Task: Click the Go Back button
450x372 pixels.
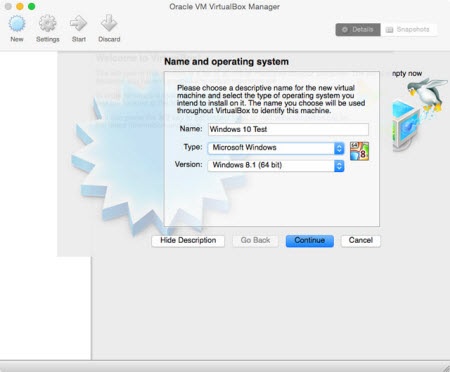Action: coord(255,241)
